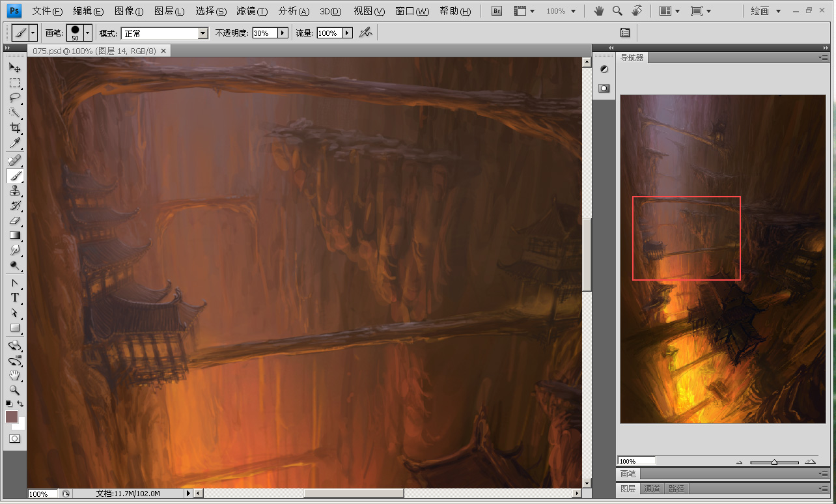
Task: Select the History Brush tool
Action: 14,205
